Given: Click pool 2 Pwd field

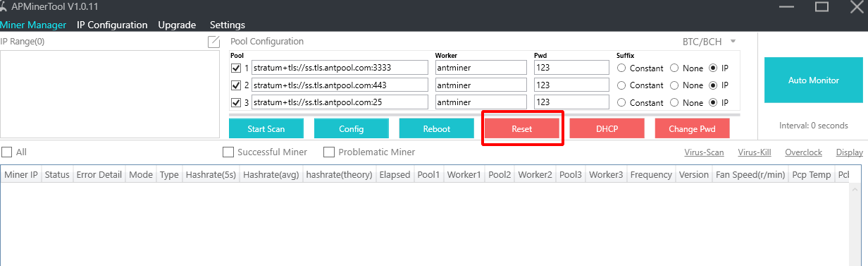Looking at the screenshot, I should tap(571, 85).
